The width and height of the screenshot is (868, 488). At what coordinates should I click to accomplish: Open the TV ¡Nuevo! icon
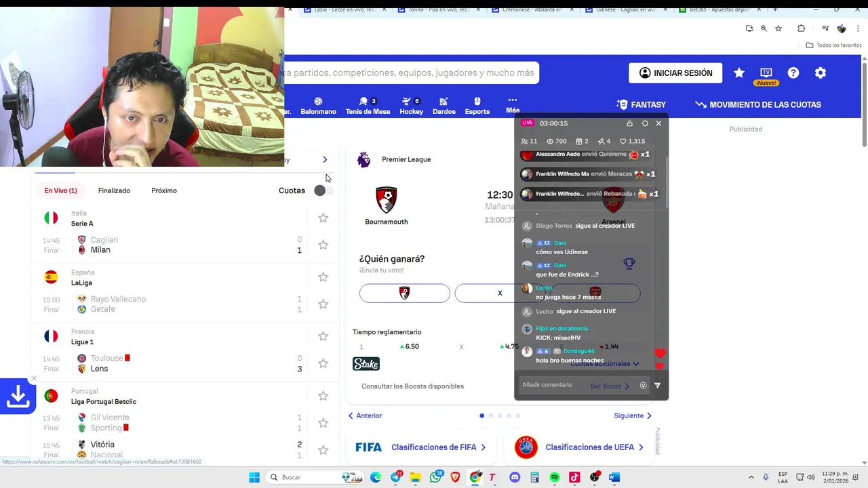pyautogui.click(x=766, y=76)
